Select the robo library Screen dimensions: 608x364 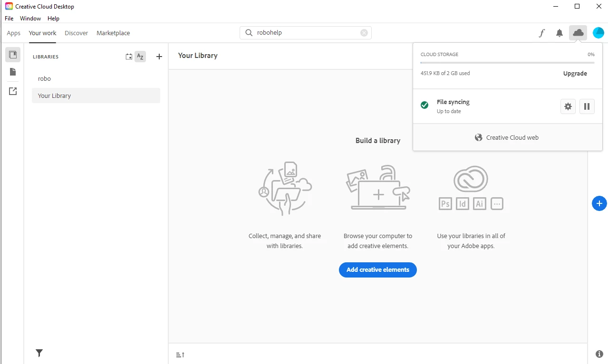(96, 78)
